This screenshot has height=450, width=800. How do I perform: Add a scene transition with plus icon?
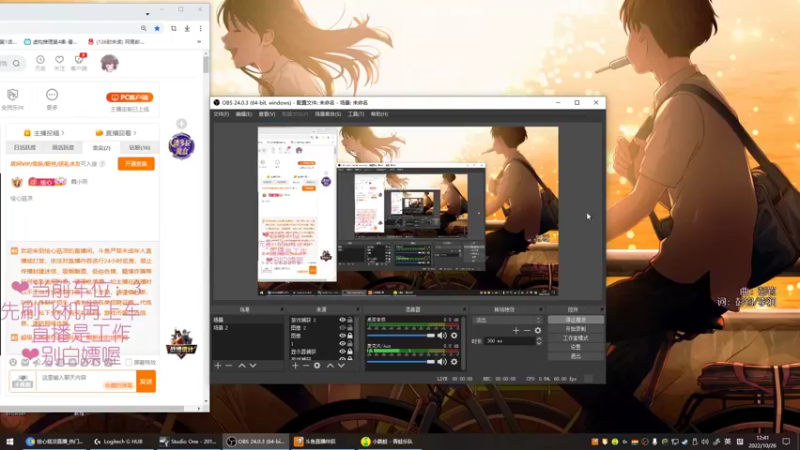pos(516,331)
